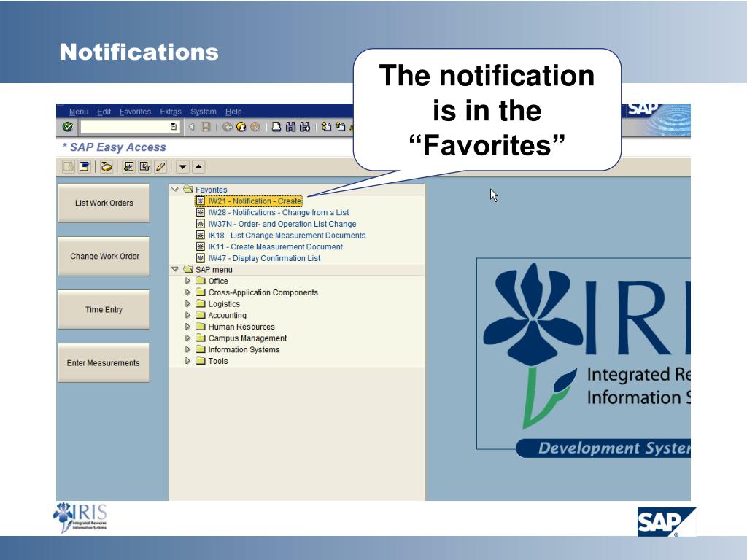
Task: Select IW28 - Notifications - Change from a List
Action: tap(279, 212)
